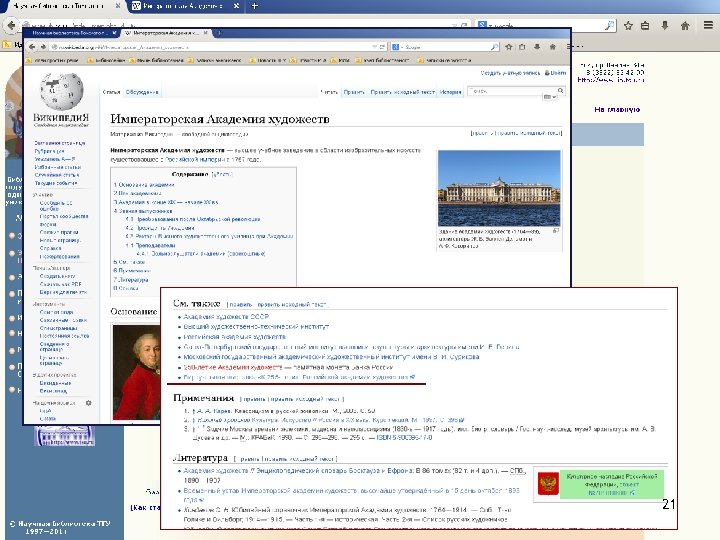720x540 pixels.
Task: Click create account link at Wikipedia top
Action: click(510, 73)
